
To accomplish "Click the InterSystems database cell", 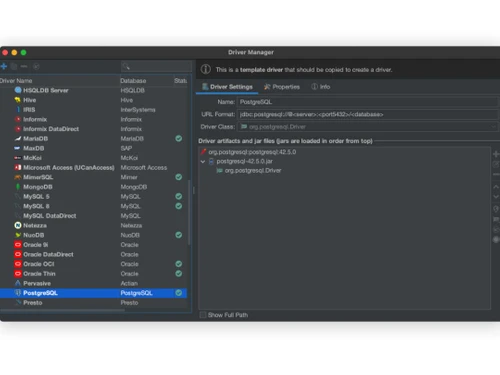I will 138,109.
